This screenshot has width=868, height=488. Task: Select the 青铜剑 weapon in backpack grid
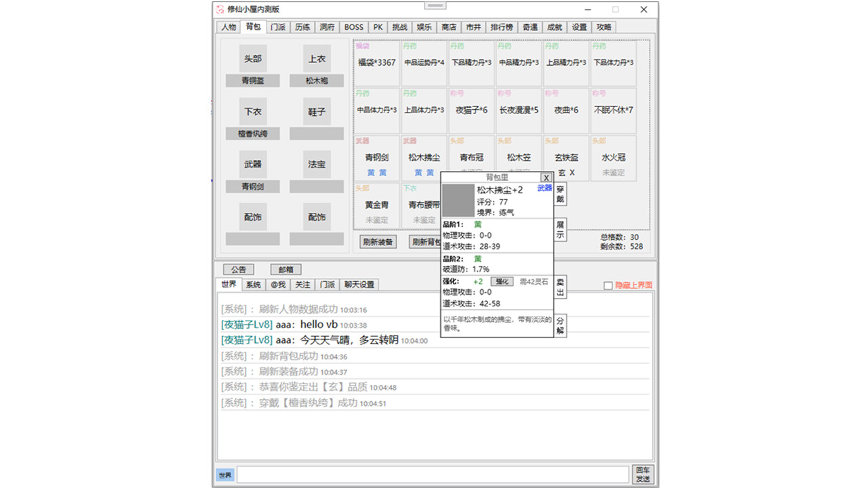376,157
